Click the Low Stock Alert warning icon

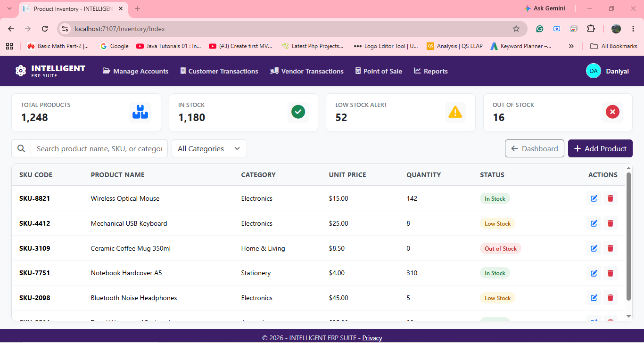[x=455, y=112]
